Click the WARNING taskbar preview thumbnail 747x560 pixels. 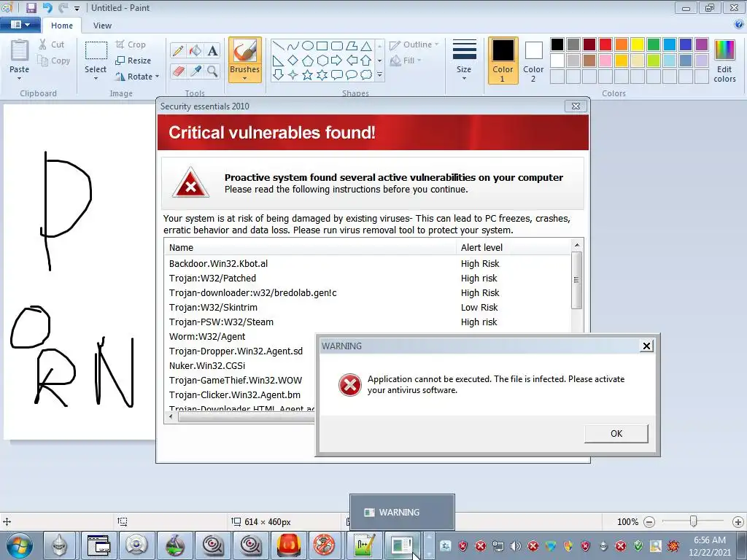pyautogui.click(x=402, y=513)
